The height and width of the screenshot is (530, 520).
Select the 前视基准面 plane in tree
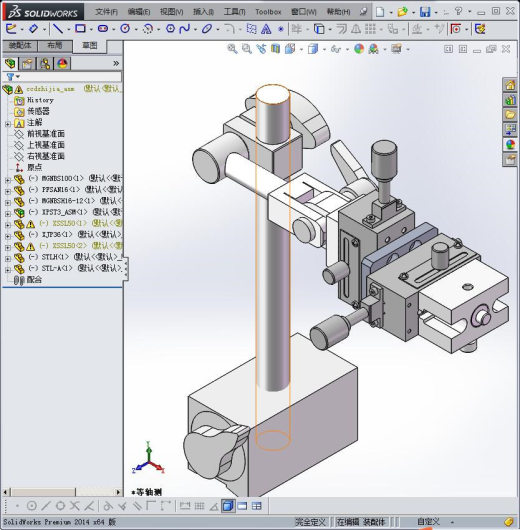(x=46, y=134)
